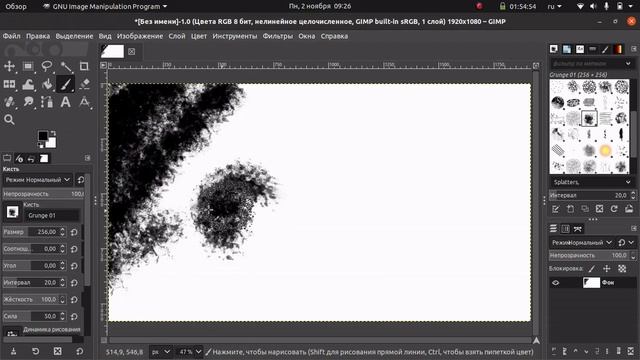The width and height of the screenshot is (640, 360).
Task: Expand the brush filter tag dropdown arrow
Action: (628, 64)
